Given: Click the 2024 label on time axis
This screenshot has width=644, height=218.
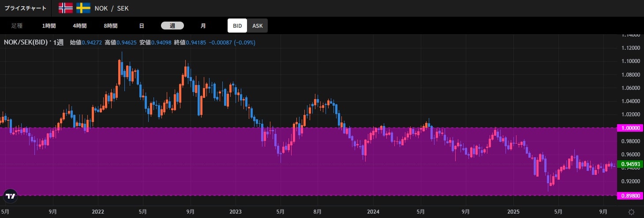Looking at the screenshot, I should coord(373,211).
